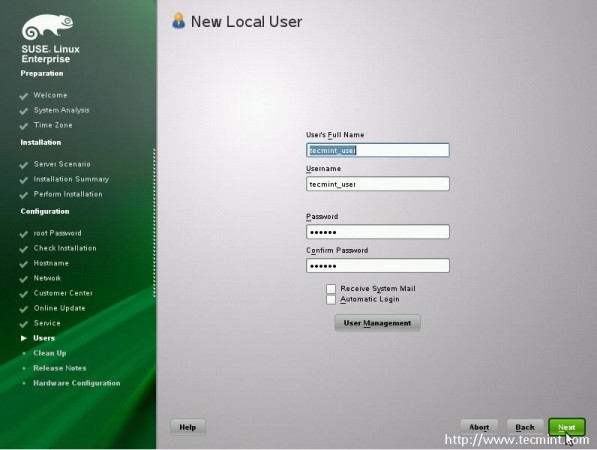Click into the Password field
Image resolution: width=597 pixels, height=450 pixels.
click(x=378, y=232)
